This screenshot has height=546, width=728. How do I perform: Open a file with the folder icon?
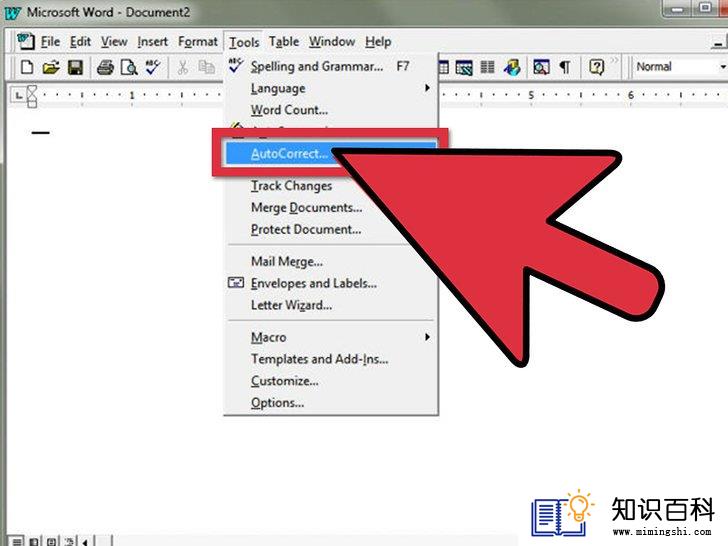(51, 67)
